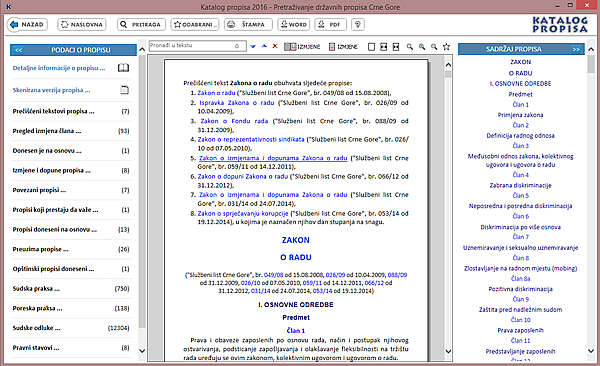Click left panel scrollbar down arrow
Image resolution: width=600 pixels, height=366 pixels.
(142, 350)
